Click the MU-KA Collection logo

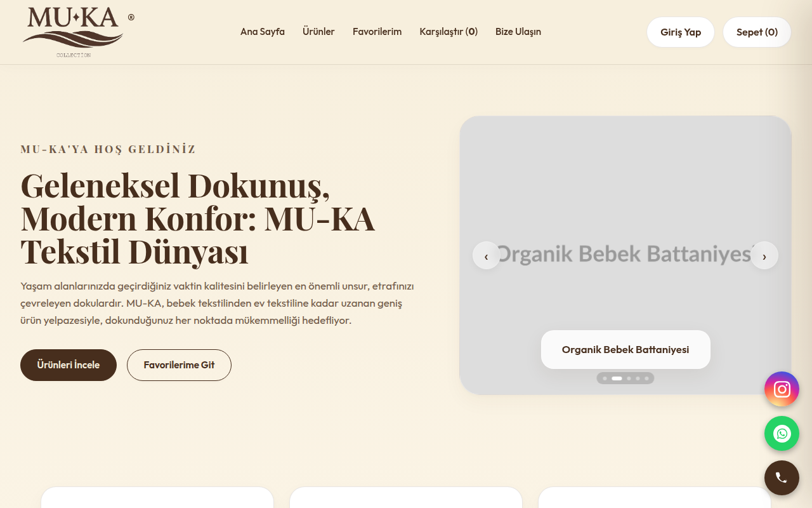coord(77,32)
